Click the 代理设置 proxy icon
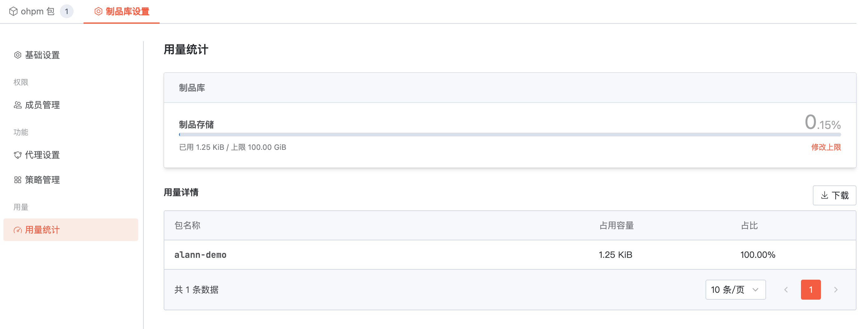 (x=17, y=155)
